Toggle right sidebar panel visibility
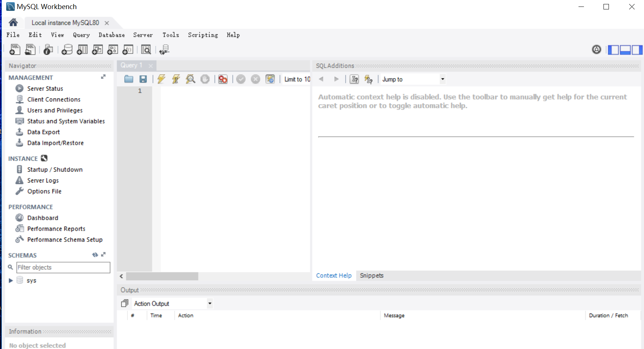The image size is (644, 349). pos(637,50)
